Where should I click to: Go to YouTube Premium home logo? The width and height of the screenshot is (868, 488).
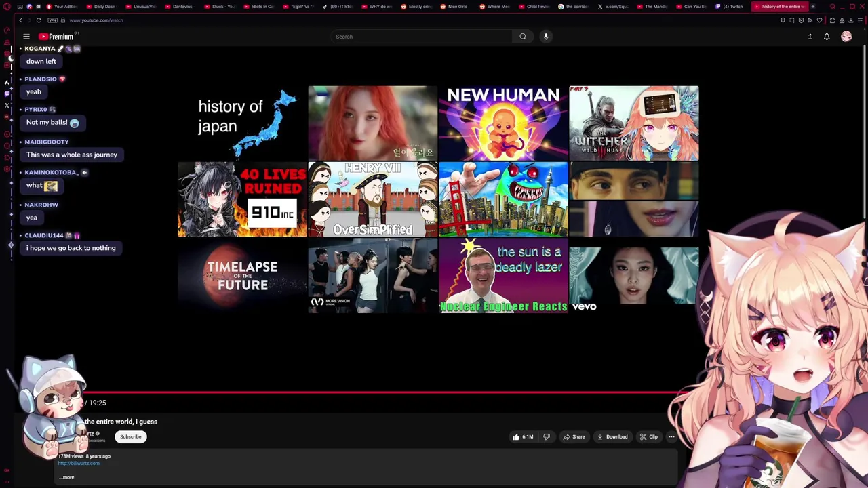[56, 37]
